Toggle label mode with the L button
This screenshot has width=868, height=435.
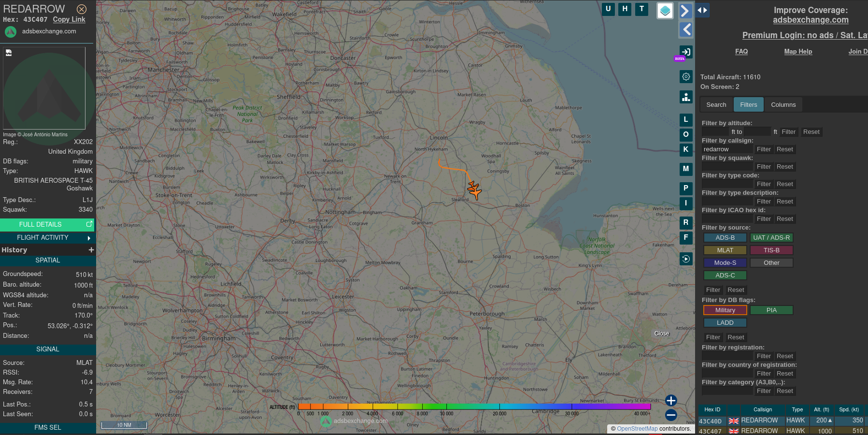686,119
